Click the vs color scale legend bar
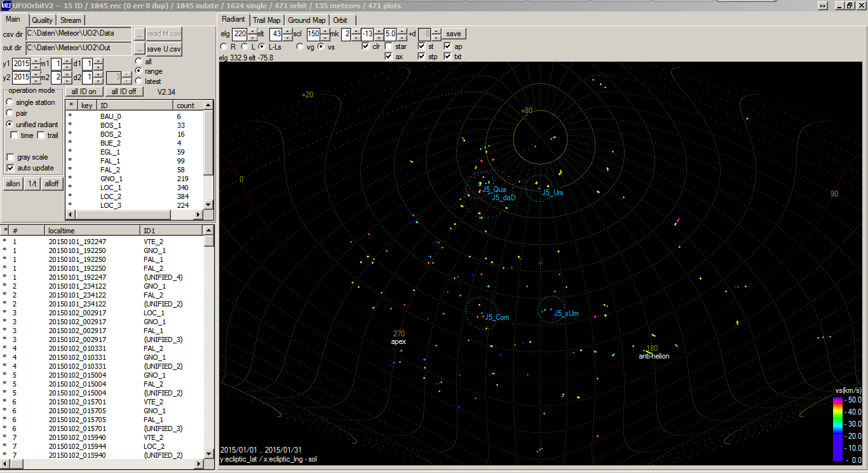This screenshot has height=473, width=868. [x=838, y=429]
